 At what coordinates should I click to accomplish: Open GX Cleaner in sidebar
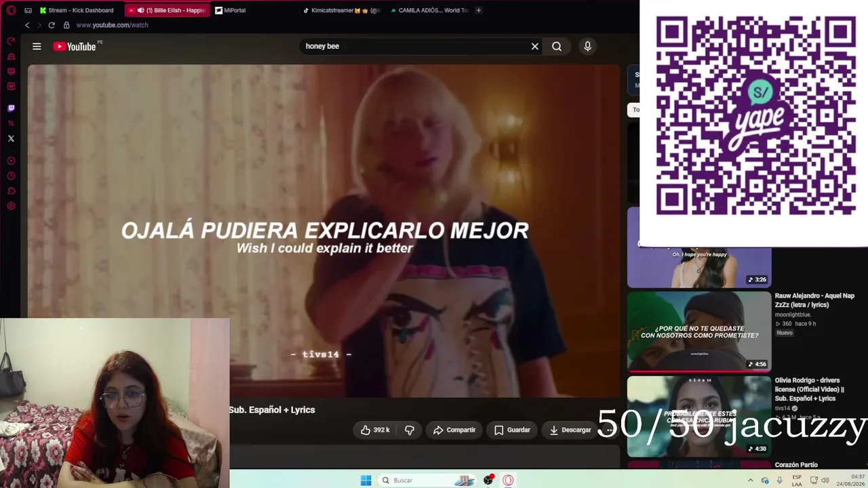11,56
